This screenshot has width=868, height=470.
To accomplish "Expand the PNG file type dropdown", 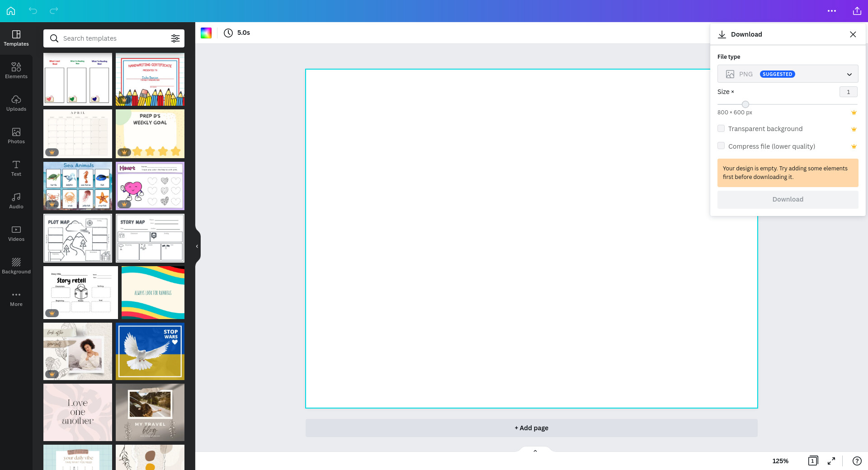I will [788, 74].
